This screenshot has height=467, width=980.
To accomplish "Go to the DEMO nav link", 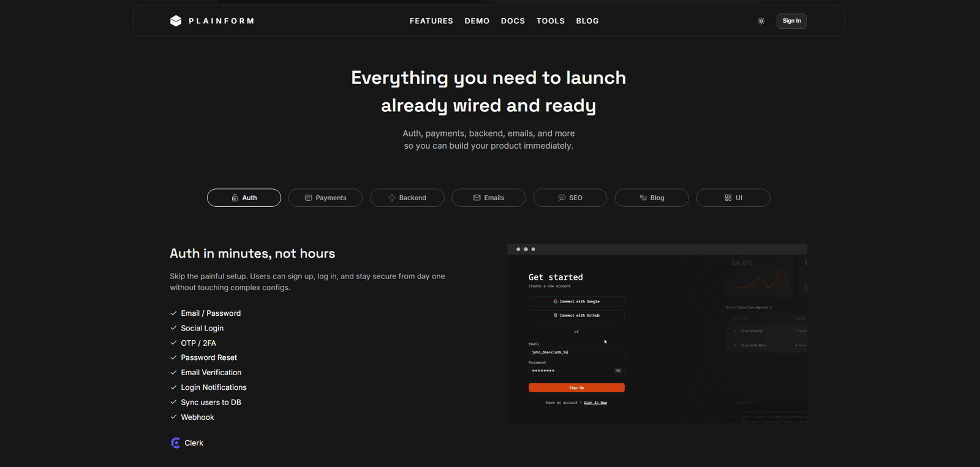I will (x=477, y=21).
